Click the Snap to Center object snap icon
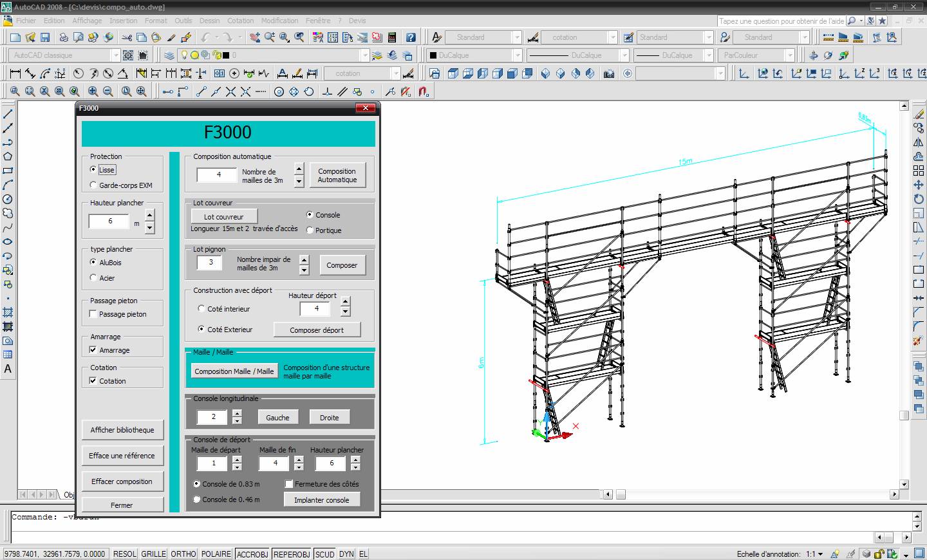This screenshot has width=927, height=560. tap(279, 91)
